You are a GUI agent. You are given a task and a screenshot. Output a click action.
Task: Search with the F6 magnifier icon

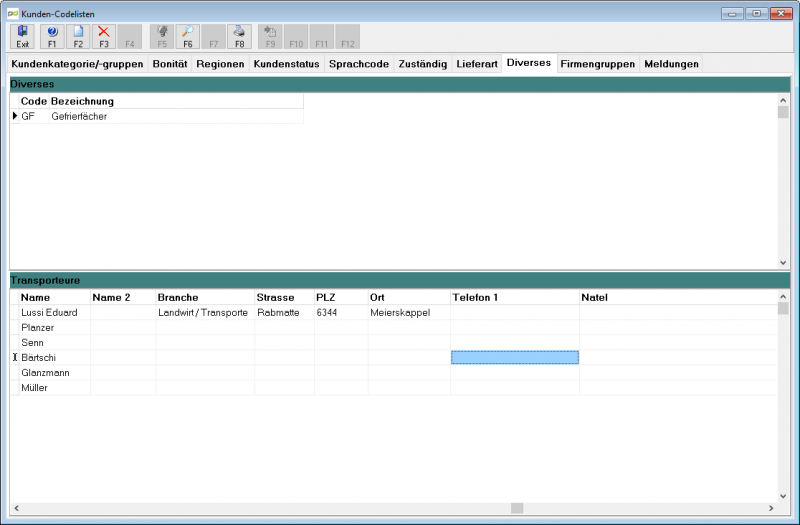tap(188, 37)
